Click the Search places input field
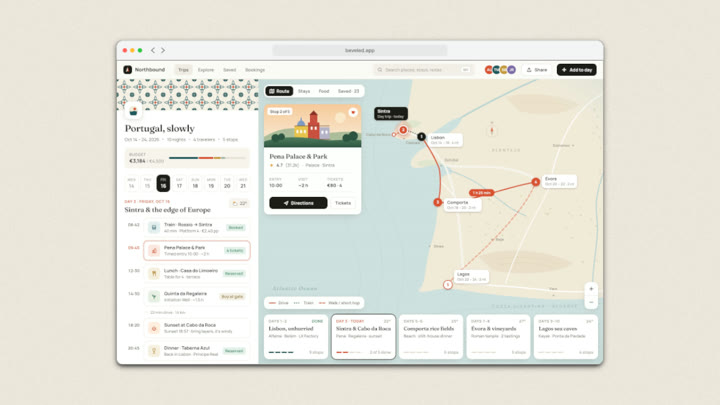 [422, 70]
